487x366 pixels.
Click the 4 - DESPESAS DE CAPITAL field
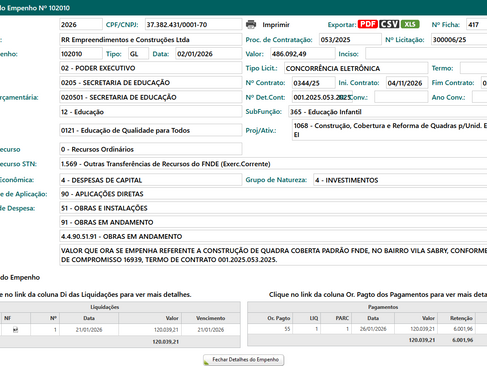point(151,180)
